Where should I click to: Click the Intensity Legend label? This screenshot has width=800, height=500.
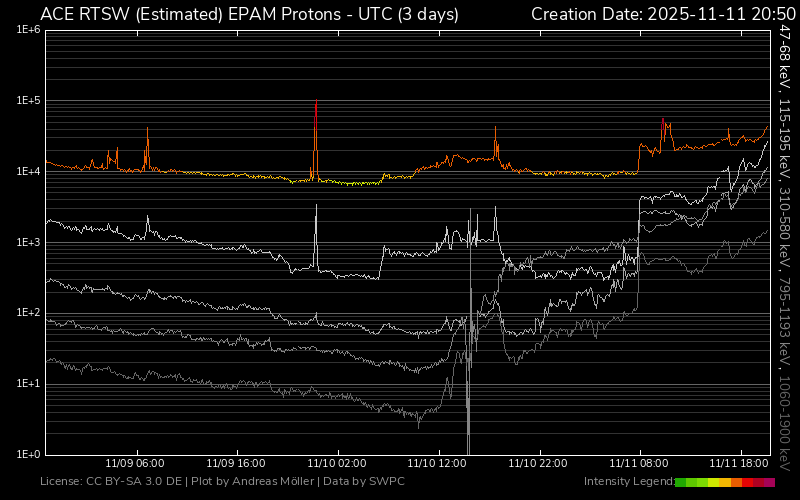pos(628,482)
